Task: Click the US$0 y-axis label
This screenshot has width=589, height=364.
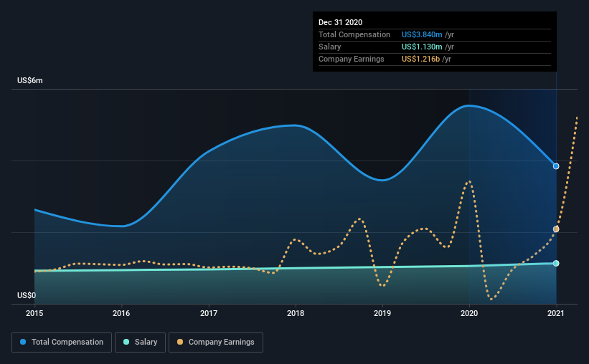Action: point(27,296)
